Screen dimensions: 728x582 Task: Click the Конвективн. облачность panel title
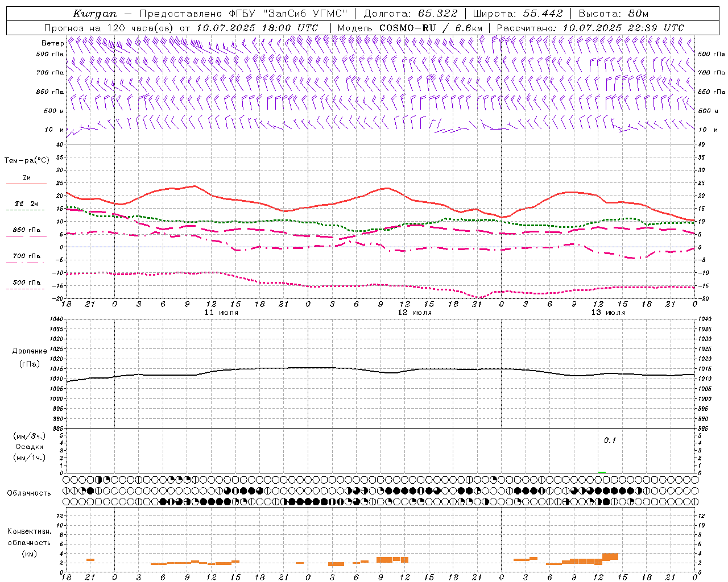click(29, 537)
